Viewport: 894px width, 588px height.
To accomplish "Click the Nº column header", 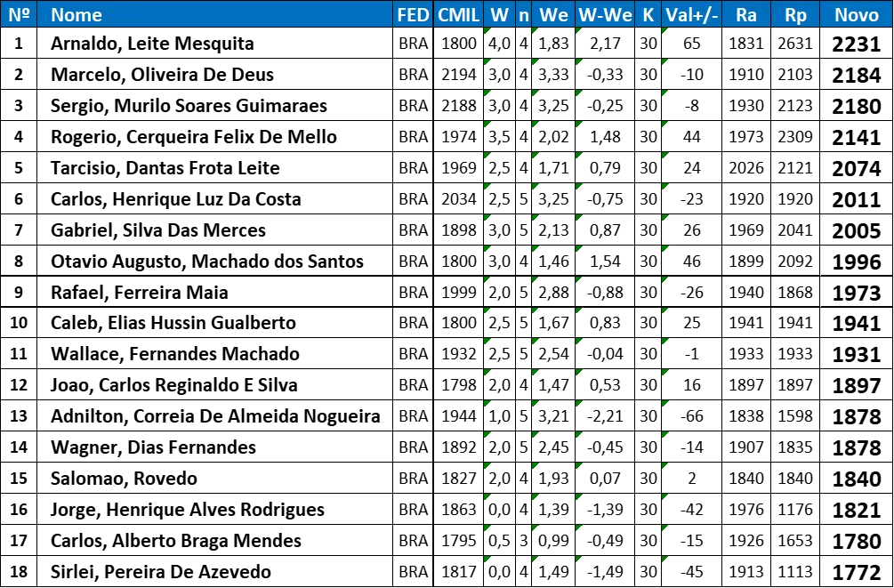I will click(19, 15).
